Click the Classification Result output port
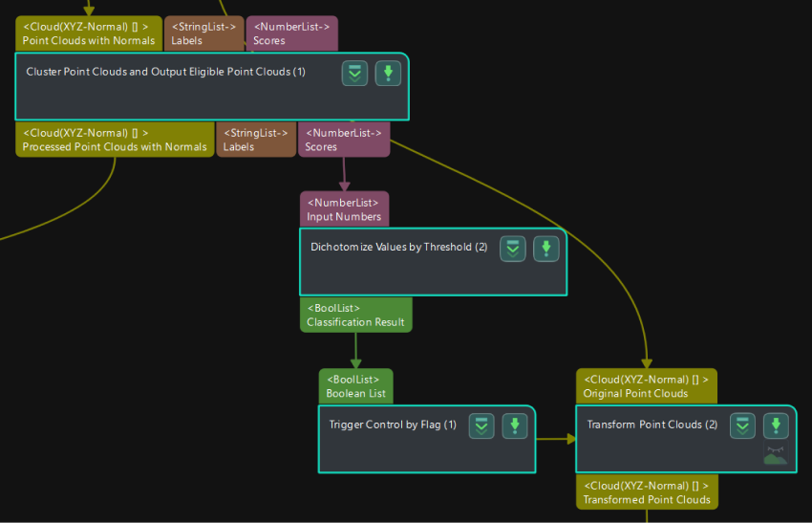This screenshot has height=523, width=812. pyautogui.click(x=356, y=315)
